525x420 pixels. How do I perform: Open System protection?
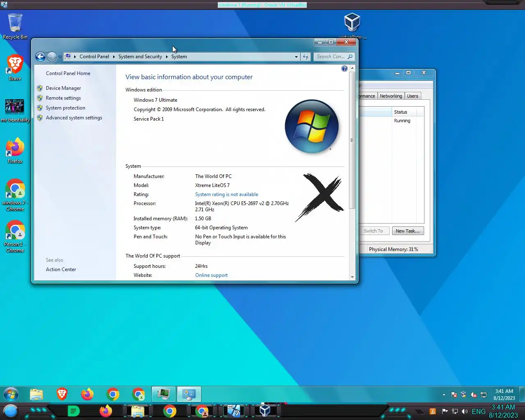[x=66, y=108]
